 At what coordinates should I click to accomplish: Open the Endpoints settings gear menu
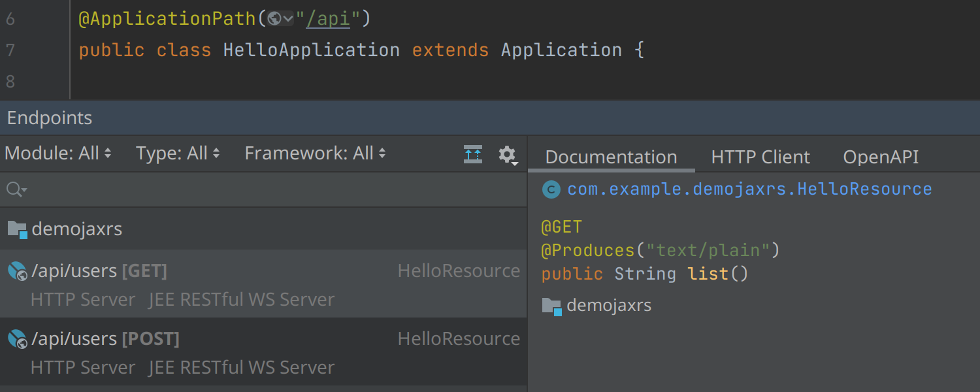(507, 155)
